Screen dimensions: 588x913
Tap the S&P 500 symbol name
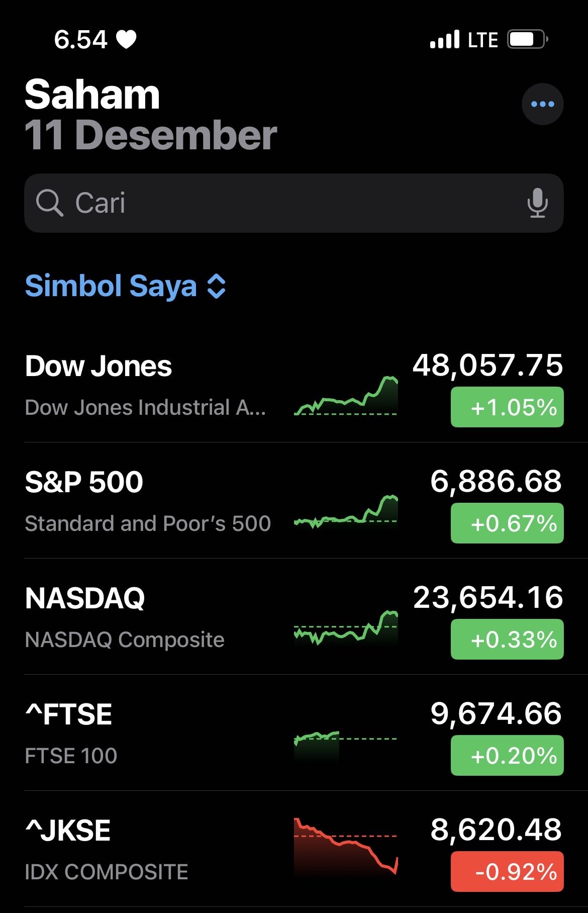pyautogui.click(x=84, y=482)
